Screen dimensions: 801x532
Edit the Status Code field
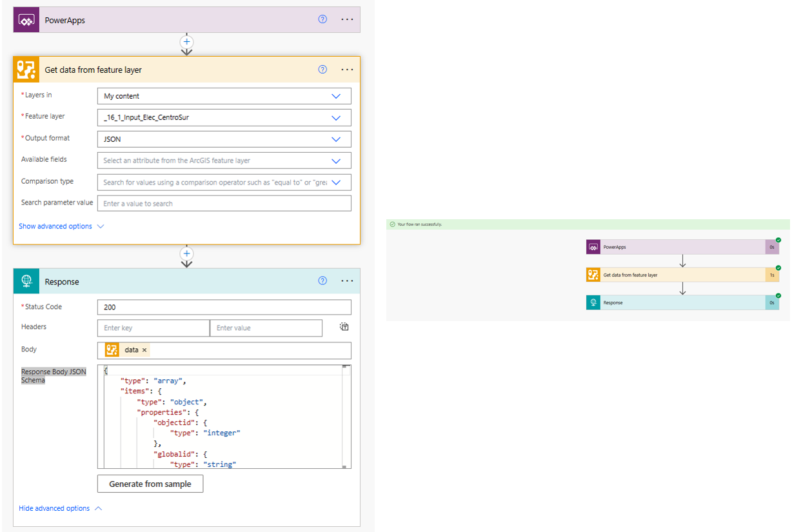coord(224,307)
